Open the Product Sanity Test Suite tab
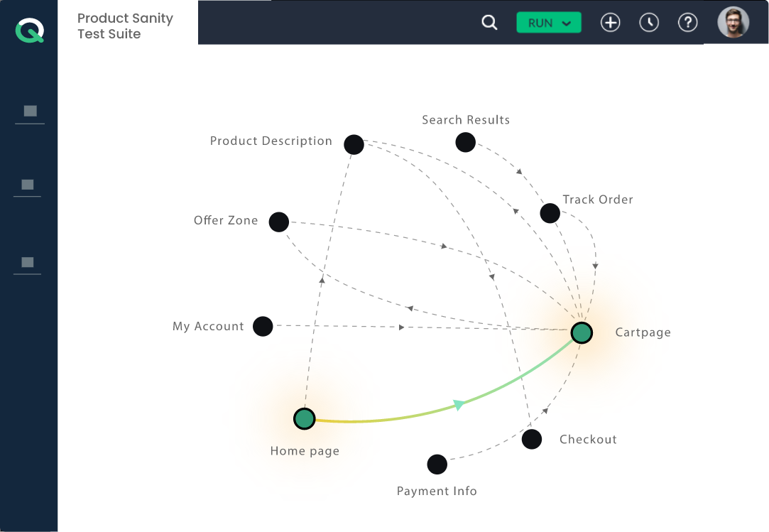769x532 pixels. pos(125,26)
